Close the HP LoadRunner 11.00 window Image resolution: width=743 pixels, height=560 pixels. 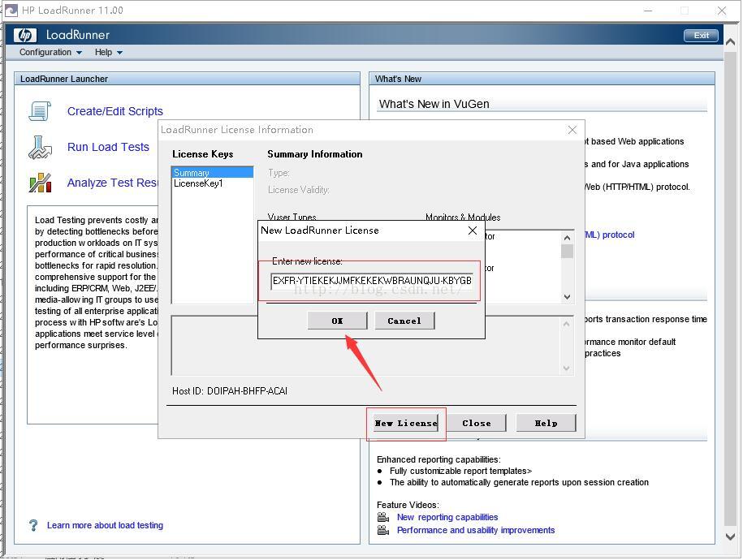(722, 11)
